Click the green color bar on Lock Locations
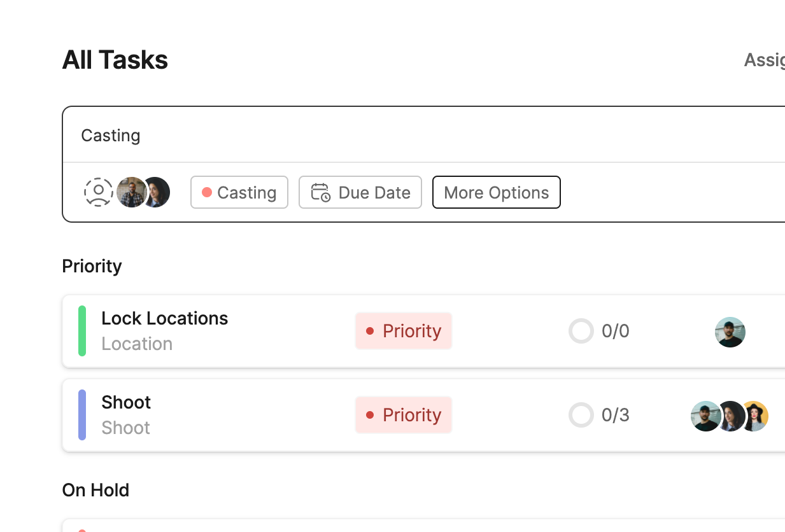The image size is (785, 532). [x=82, y=331]
